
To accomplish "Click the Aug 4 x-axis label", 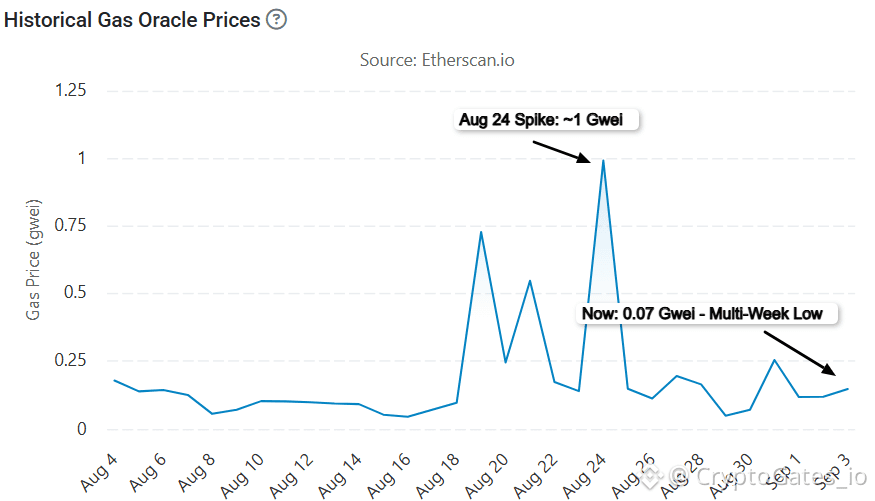I will [99, 473].
